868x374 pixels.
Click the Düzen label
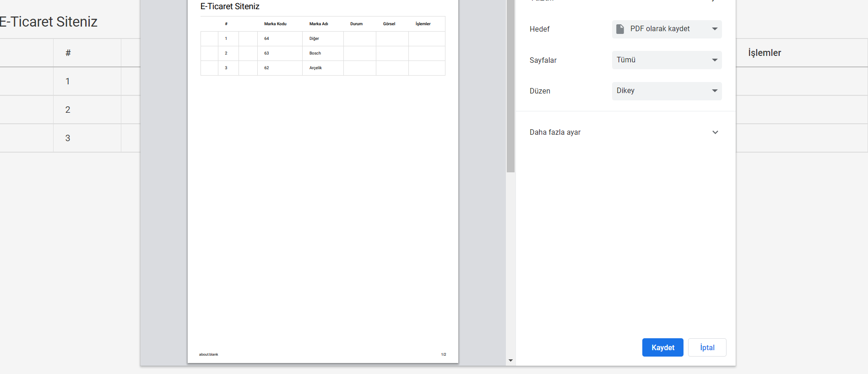tap(540, 91)
